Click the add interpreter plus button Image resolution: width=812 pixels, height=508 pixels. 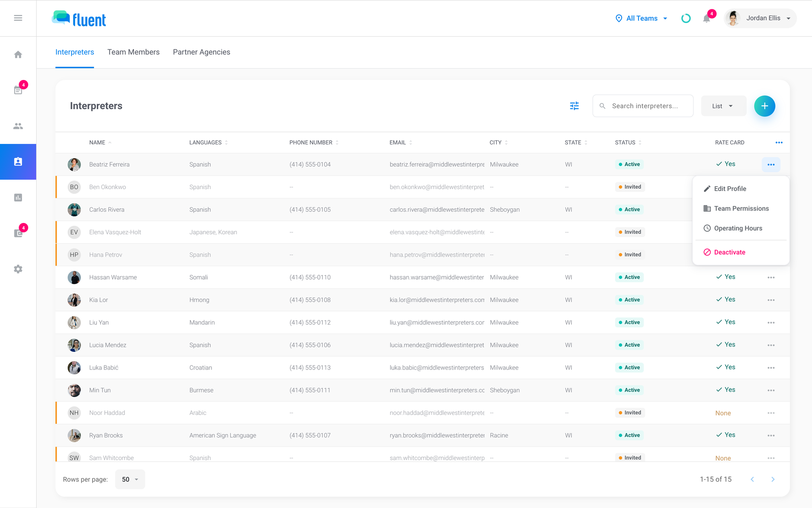(765, 106)
